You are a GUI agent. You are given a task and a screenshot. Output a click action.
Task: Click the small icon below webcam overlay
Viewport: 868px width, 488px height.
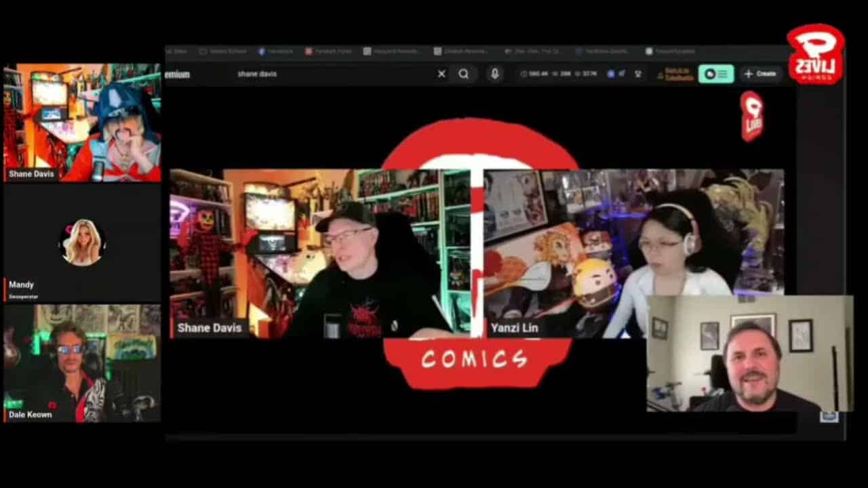(829, 417)
